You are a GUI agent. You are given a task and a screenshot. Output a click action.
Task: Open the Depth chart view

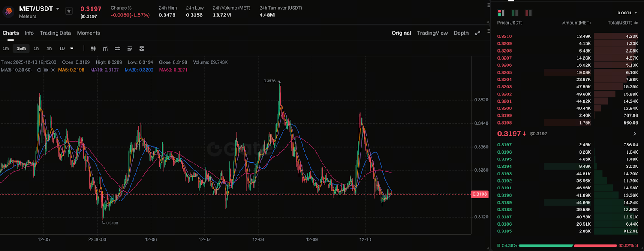pyautogui.click(x=461, y=33)
